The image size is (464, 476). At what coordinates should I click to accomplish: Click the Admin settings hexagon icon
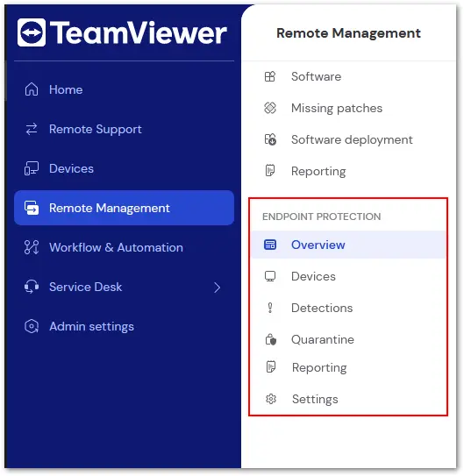point(32,326)
